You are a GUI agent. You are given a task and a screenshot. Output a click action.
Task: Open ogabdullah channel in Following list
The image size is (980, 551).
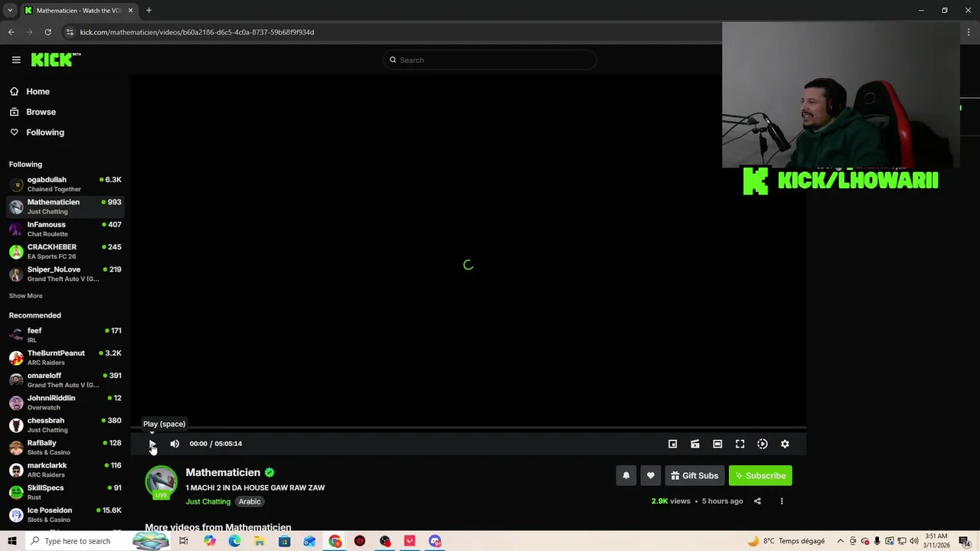click(x=65, y=184)
